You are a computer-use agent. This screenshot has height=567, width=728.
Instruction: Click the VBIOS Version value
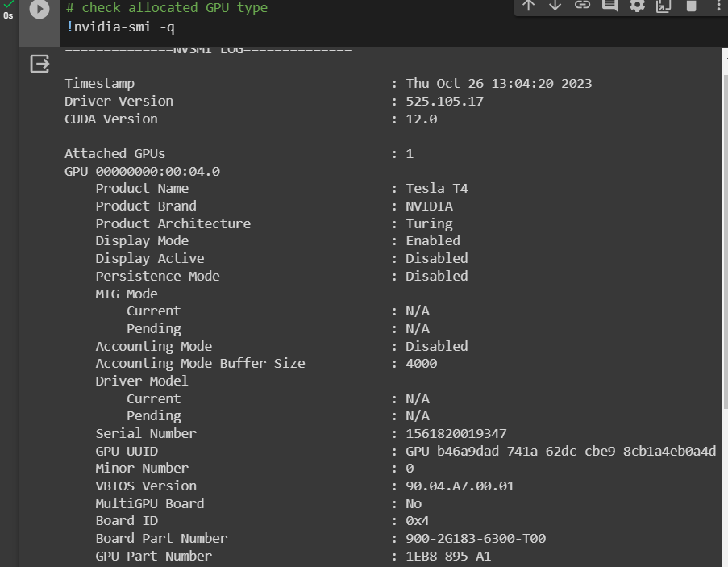click(460, 486)
